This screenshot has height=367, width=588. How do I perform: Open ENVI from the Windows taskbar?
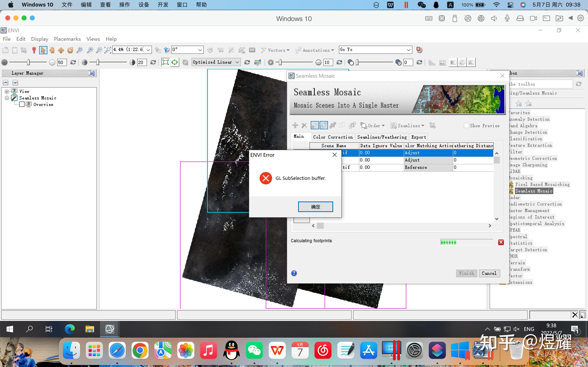coord(110,329)
